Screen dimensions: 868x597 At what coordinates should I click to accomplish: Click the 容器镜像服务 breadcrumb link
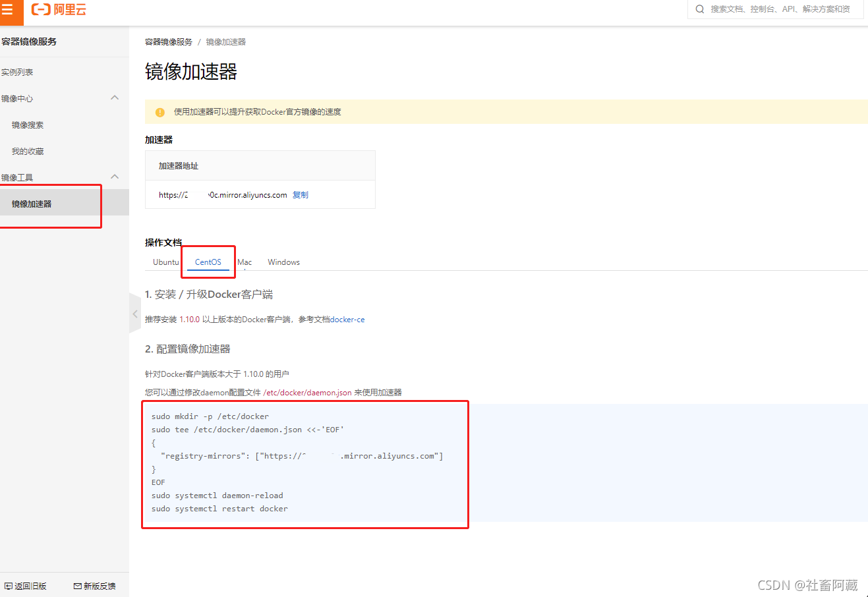coord(169,42)
